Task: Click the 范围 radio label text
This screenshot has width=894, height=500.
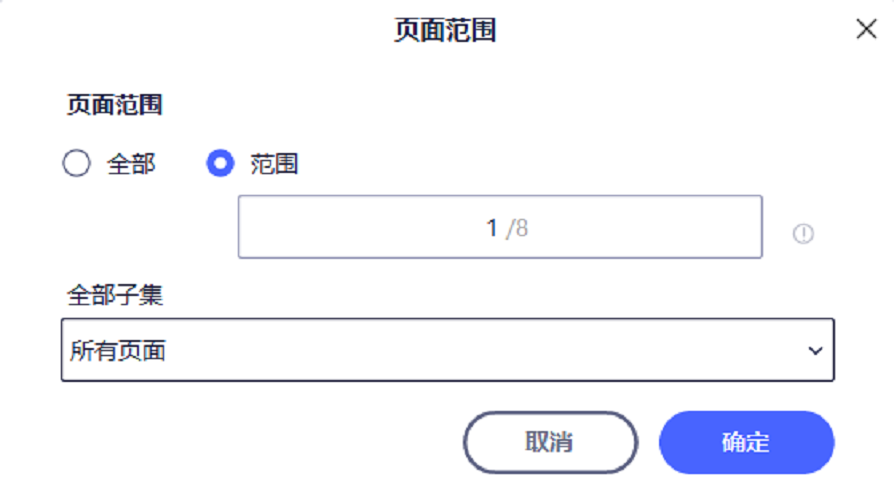Action: coord(274,164)
